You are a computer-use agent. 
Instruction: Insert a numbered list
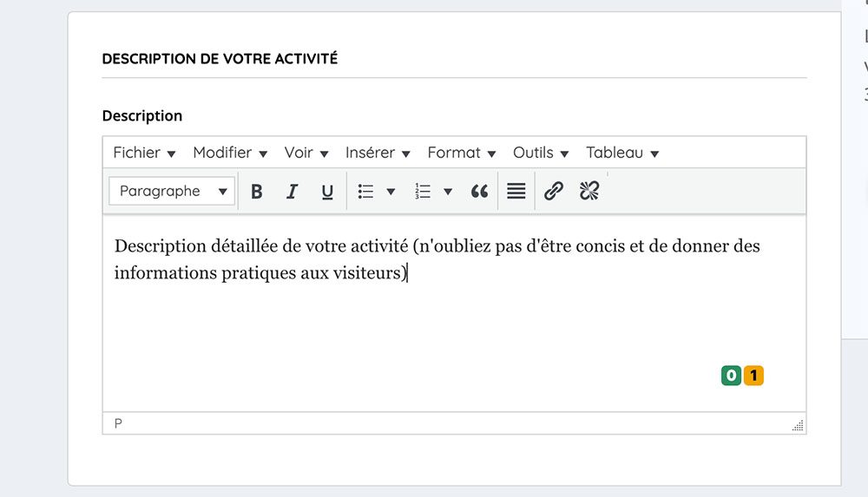coord(424,192)
